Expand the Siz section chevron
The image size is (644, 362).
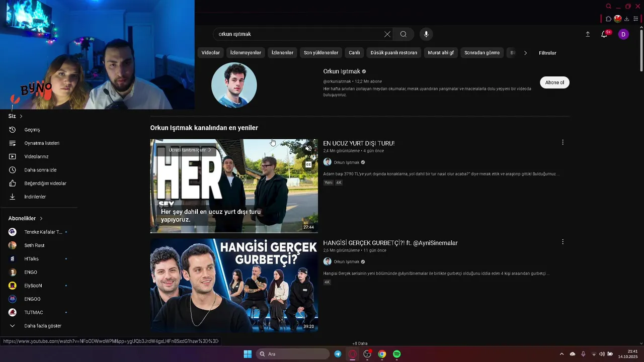click(x=21, y=116)
